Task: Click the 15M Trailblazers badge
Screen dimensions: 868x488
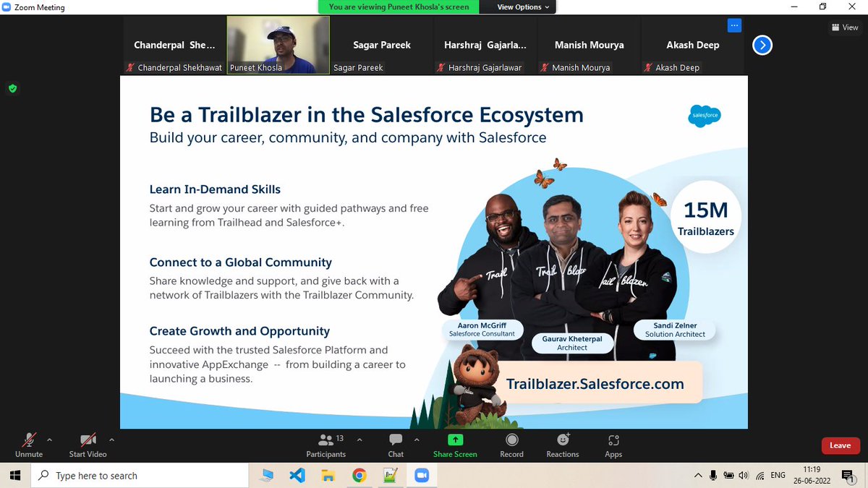Action: pyautogui.click(x=705, y=218)
